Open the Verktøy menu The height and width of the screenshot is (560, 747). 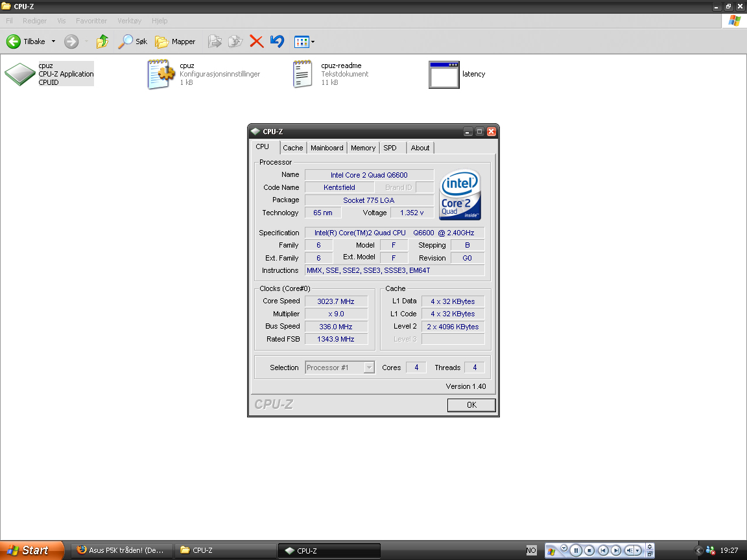coord(129,21)
